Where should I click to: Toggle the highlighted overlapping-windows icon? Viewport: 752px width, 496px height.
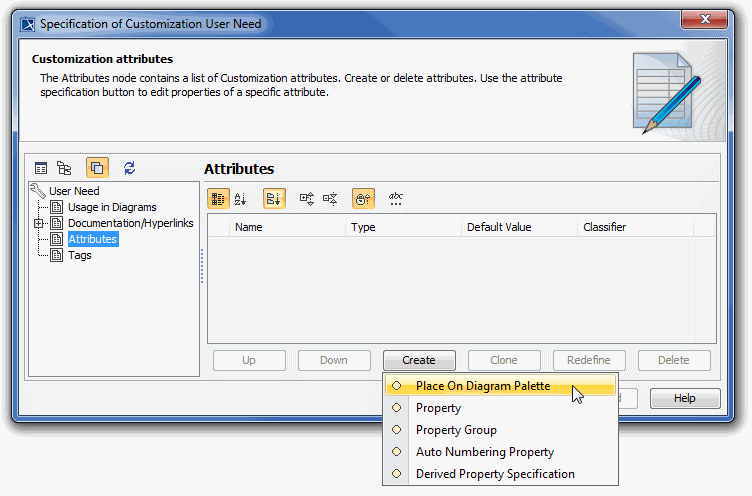tap(97, 168)
